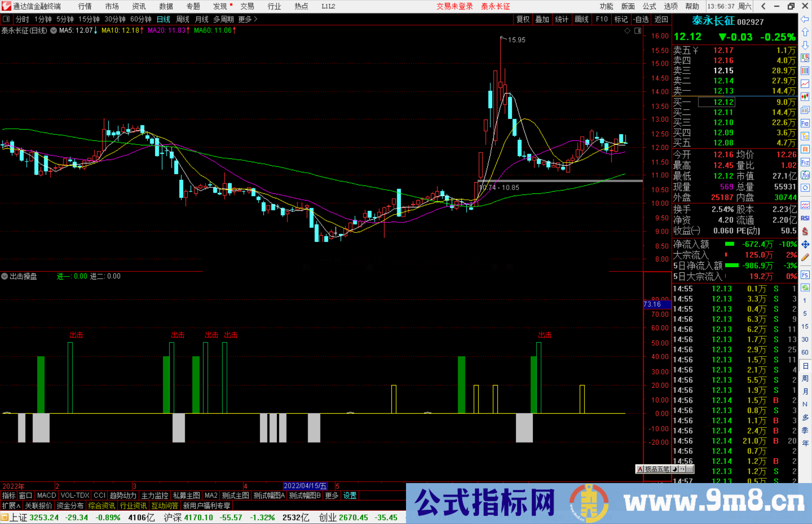Expand the MA indicator dropdown next to 泰永长征(日线)
This screenshot has width=812, height=524.
coord(54,30)
